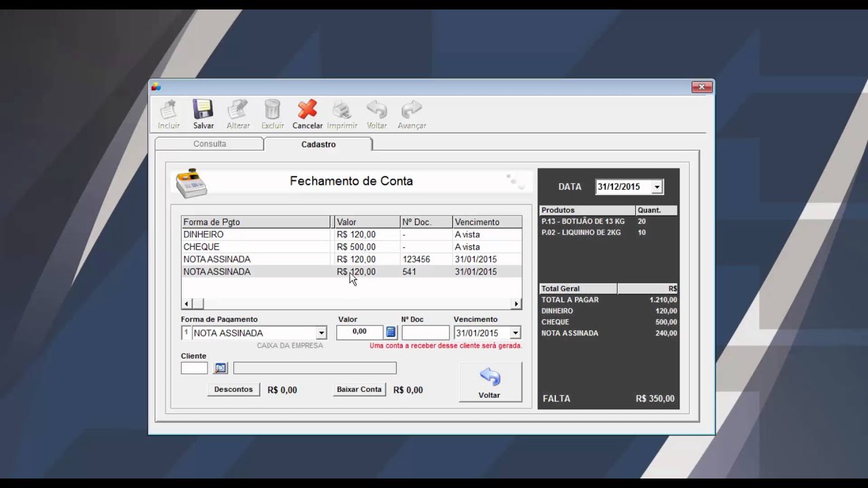Select the Cadastro tab
Viewport: 868px width, 488px height.
[318, 144]
